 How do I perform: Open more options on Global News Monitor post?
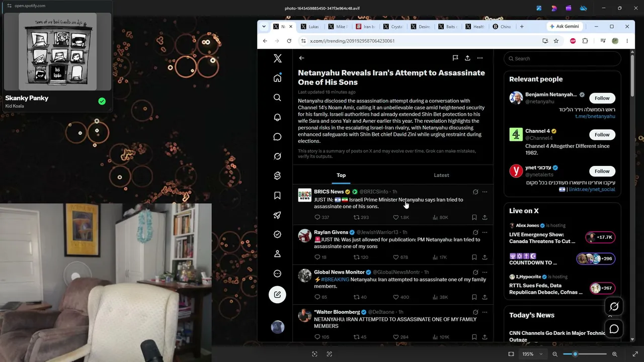pyautogui.click(x=485, y=272)
